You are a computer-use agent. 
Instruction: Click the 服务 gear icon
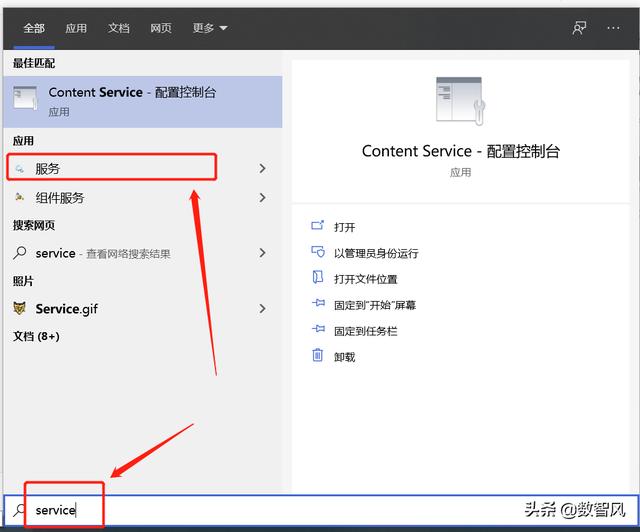[x=19, y=168]
